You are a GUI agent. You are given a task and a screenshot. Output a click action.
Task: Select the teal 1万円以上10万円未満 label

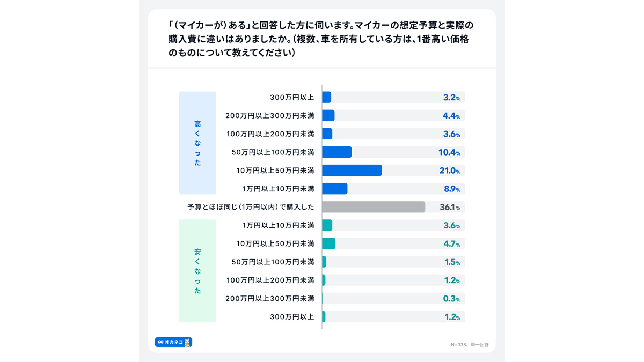[x=279, y=225]
